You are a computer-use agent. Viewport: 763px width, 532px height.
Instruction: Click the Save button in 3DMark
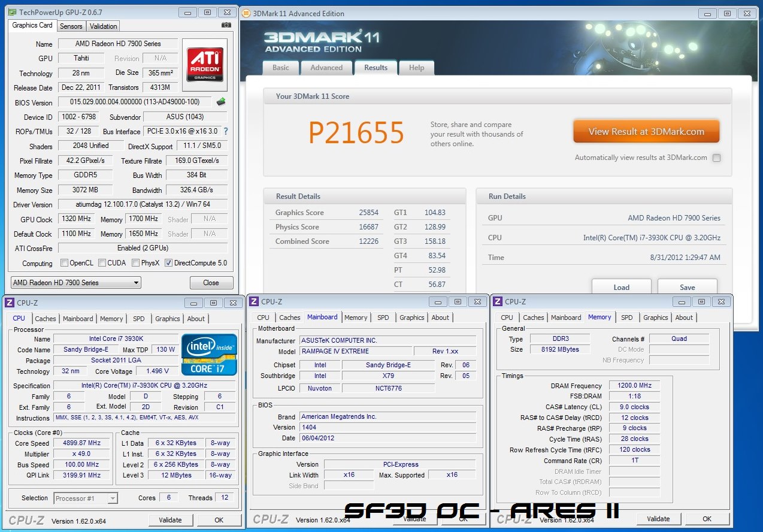tap(688, 287)
